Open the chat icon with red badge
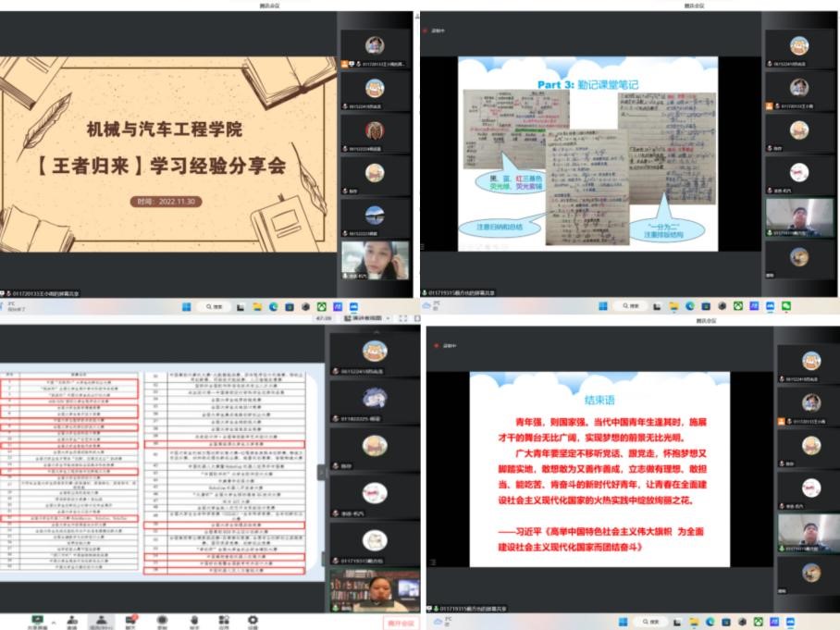Viewport: 840px width, 630px height. (130, 620)
